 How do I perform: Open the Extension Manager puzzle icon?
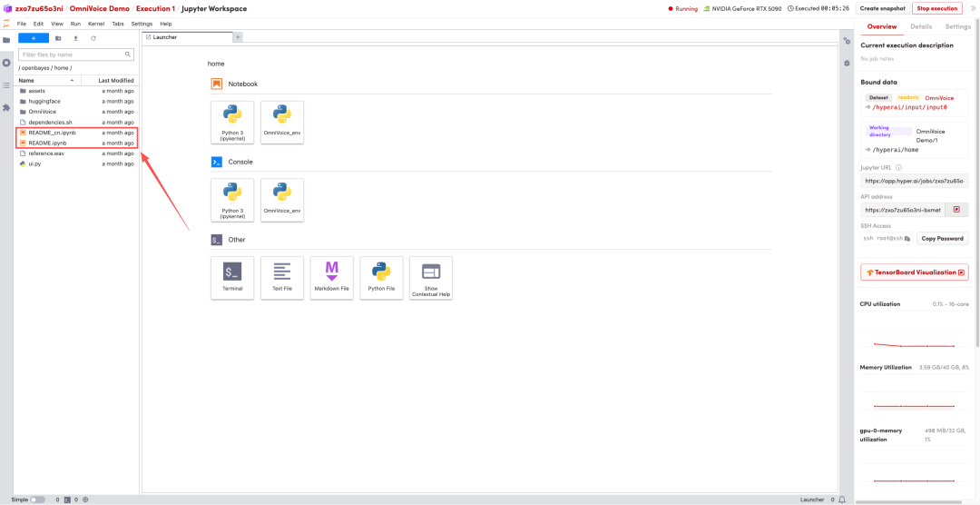(6, 108)
